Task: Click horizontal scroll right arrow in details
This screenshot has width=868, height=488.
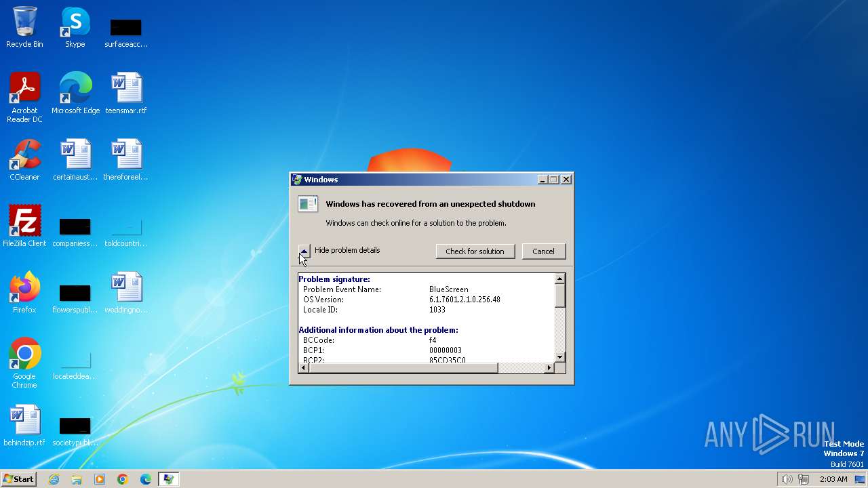Action: click(549, 367)
